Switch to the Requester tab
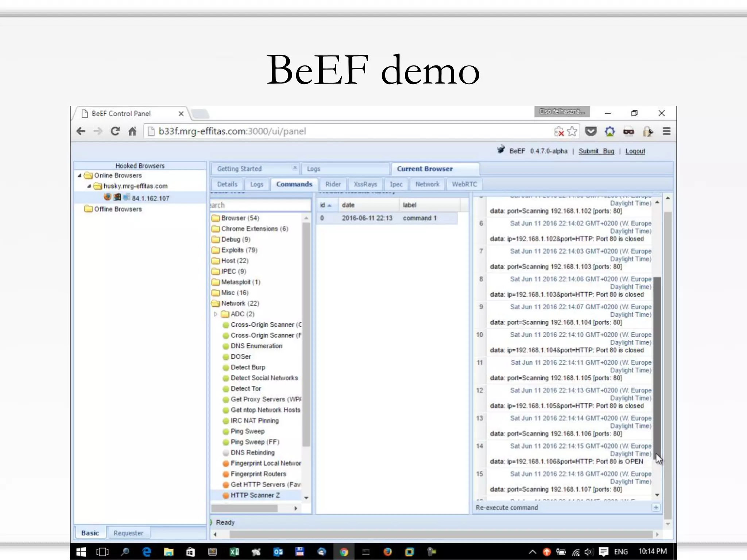 pos(128,533)
